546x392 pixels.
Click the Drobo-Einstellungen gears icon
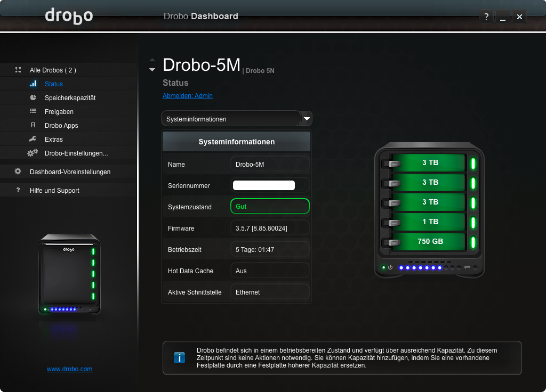33,153
